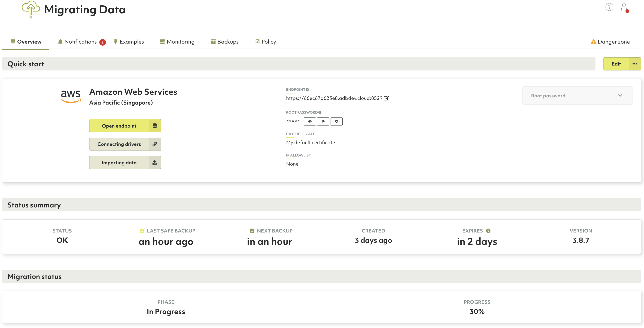Switch to the Notifications tab
Viewport: 644px width, 328px height.
point(81,42)
